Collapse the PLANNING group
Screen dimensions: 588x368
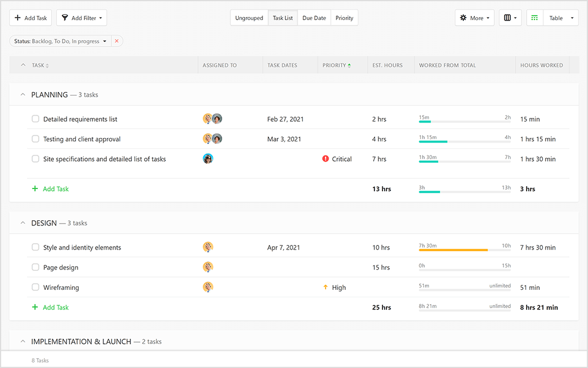(x=22, y=94)
